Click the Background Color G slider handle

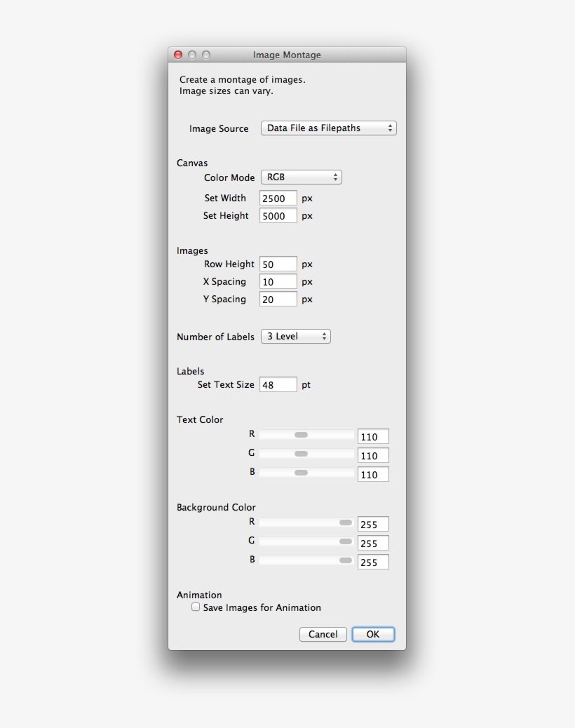(x=346, y=542)
